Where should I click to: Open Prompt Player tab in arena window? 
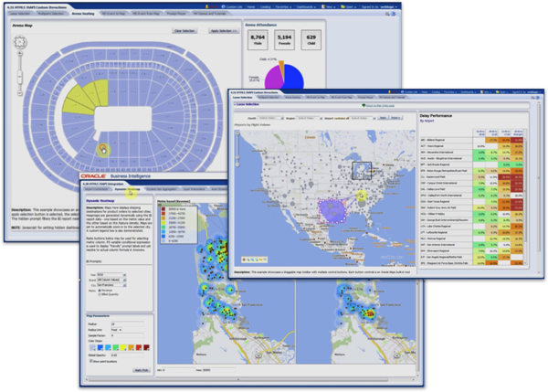click(x=176, y=14)
